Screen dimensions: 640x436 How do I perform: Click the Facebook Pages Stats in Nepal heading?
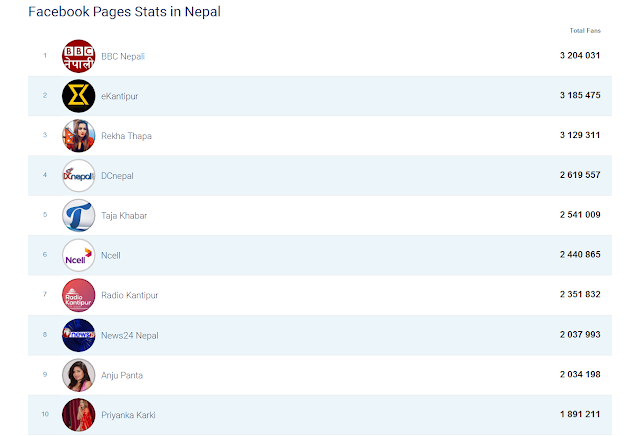[124, 12]
